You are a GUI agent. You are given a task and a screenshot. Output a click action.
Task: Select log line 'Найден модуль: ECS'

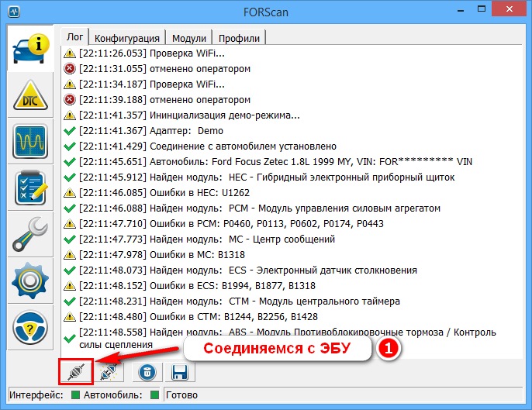292,270
